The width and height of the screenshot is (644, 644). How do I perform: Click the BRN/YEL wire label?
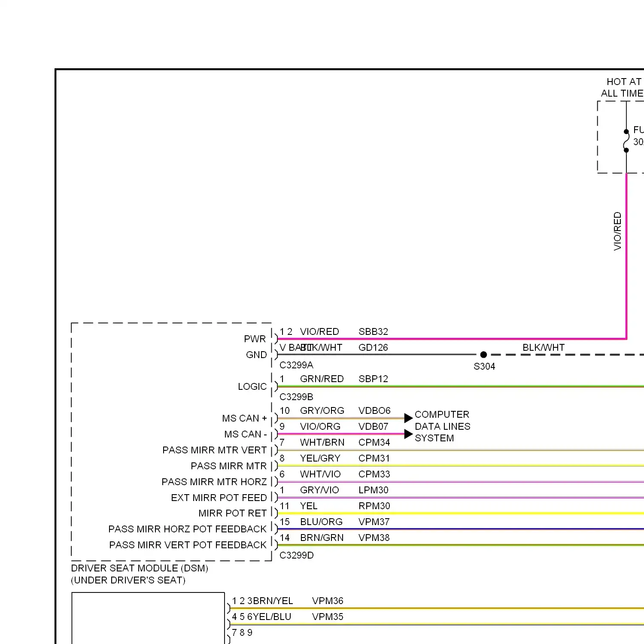[x=273, y=601]
